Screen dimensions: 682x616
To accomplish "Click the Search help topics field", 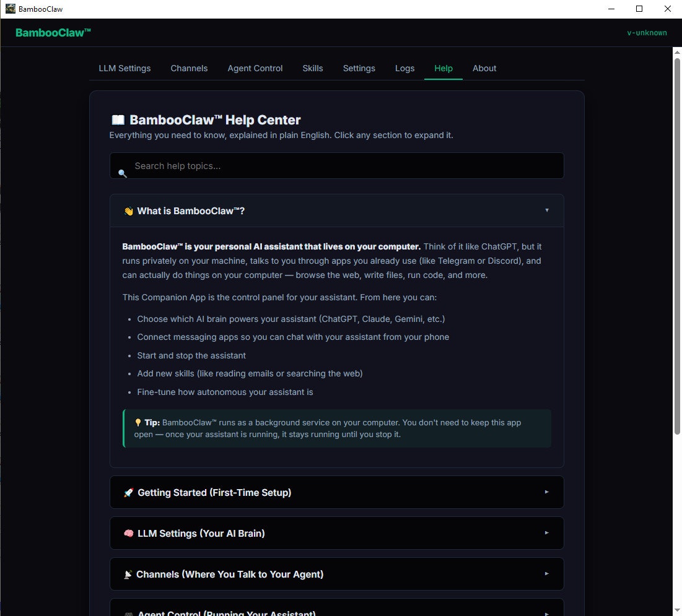I will pos(336,166).
